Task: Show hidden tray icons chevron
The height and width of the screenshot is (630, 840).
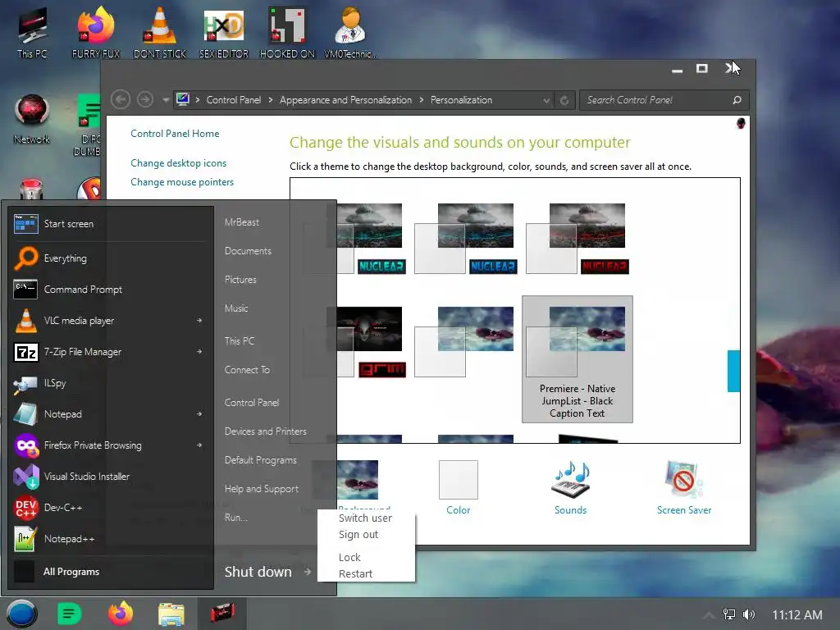Action: click(x=709, y=615)
